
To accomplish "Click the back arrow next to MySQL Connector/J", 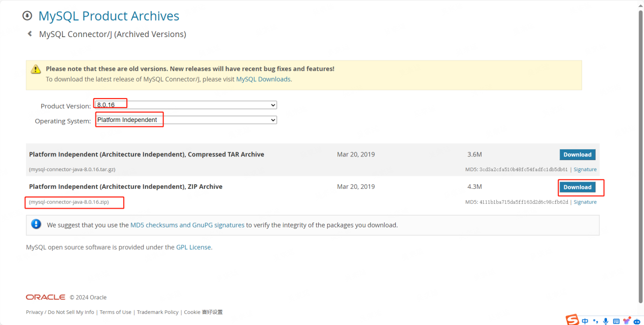I will [x=29, y=34].
